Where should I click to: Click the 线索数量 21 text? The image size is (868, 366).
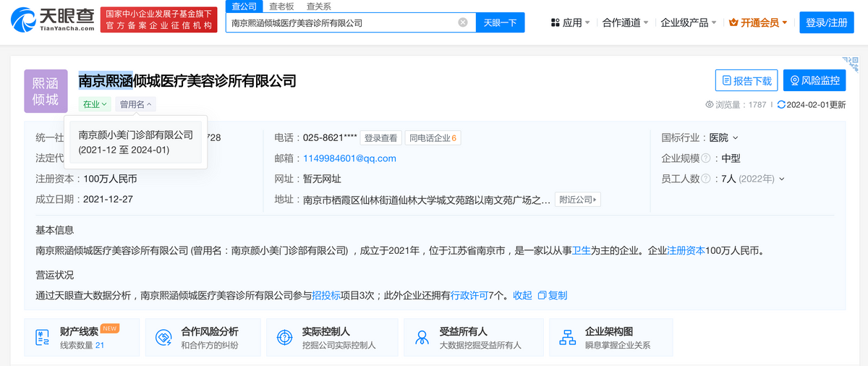82,346
